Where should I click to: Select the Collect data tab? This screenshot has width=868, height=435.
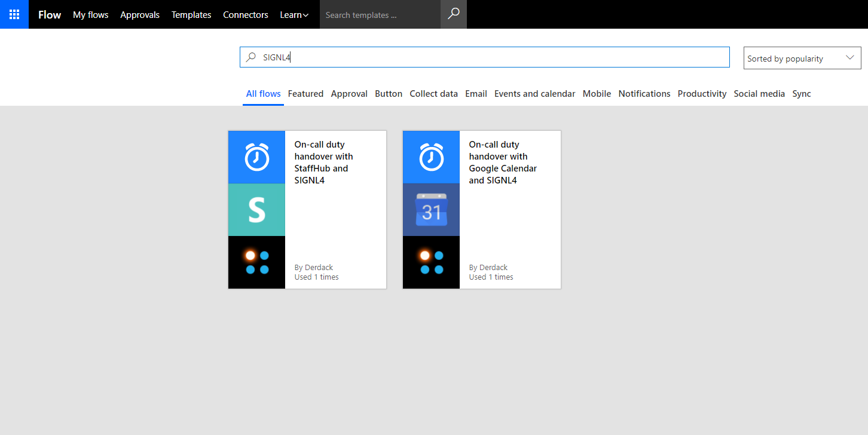click(434, 94)
